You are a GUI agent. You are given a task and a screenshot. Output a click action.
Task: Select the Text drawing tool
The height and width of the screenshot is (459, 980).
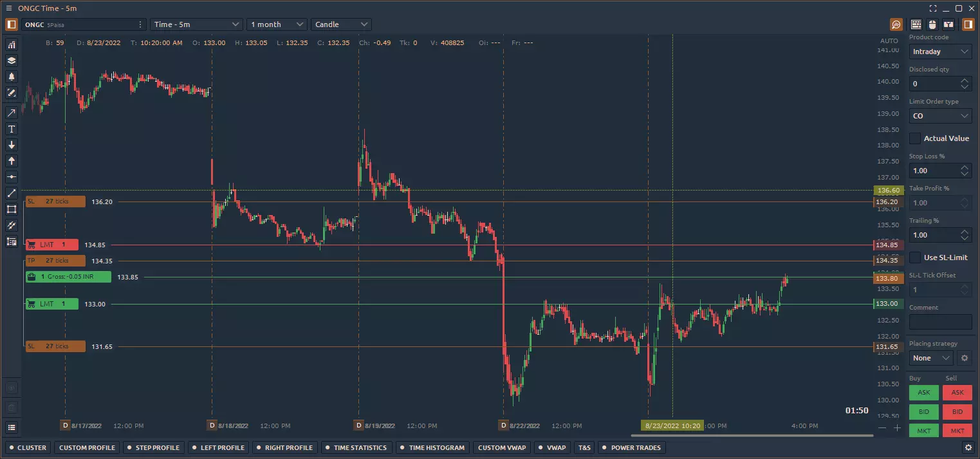(x=11, y=129)
